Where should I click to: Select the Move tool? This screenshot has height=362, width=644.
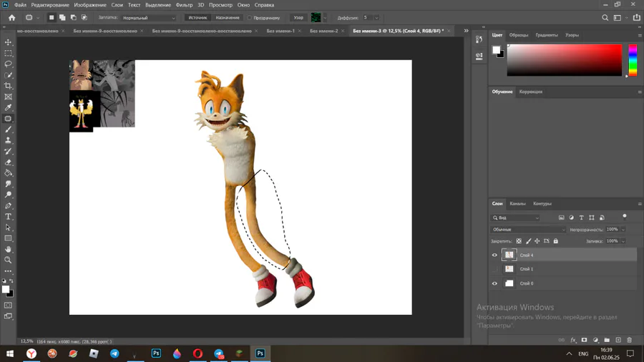[8, 42]
